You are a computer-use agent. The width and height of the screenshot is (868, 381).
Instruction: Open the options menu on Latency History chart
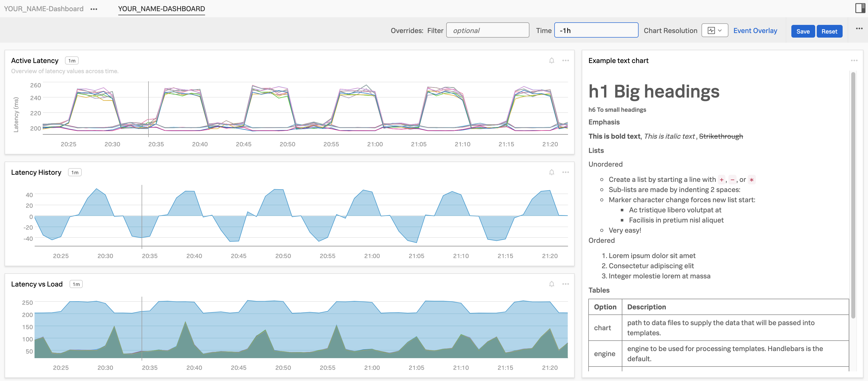tap(566, 172)
